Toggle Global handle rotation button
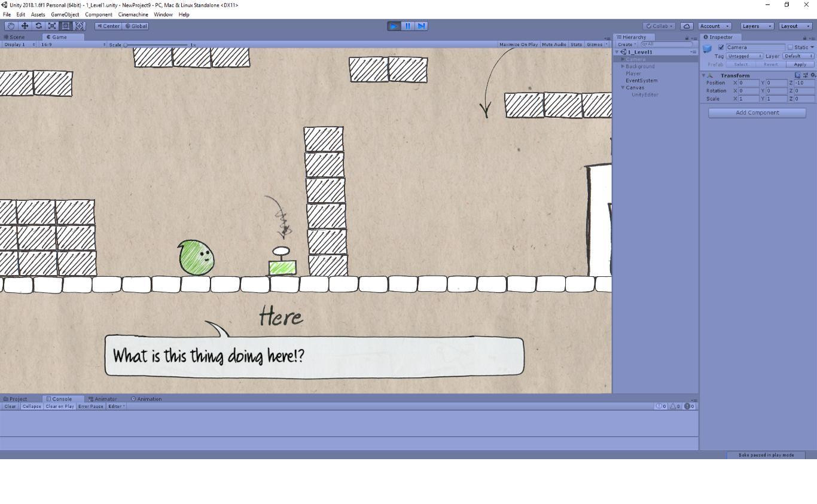817x504 pixels. tap(136, 26)
